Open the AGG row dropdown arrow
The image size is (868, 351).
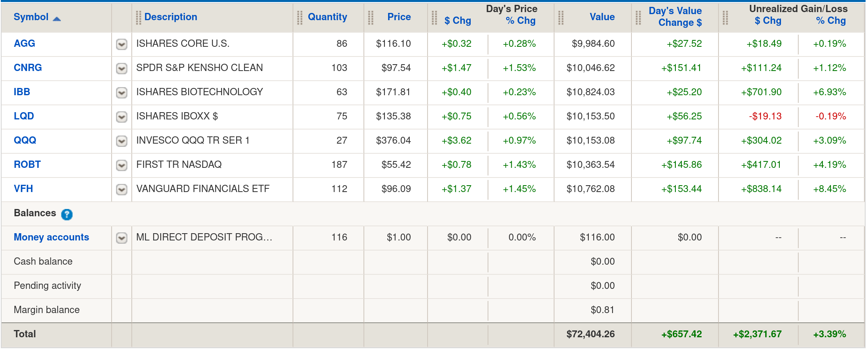point(122,44)
